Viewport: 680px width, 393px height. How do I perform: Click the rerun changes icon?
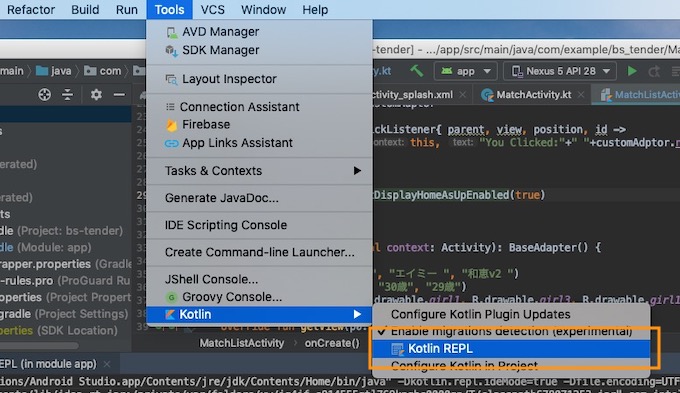[x=654, y=71]
